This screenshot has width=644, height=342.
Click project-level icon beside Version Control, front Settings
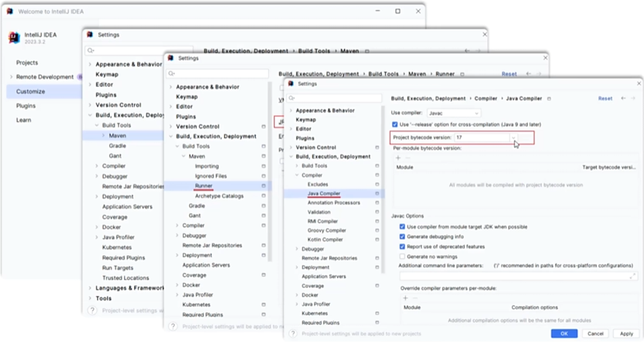click(377, 147)
